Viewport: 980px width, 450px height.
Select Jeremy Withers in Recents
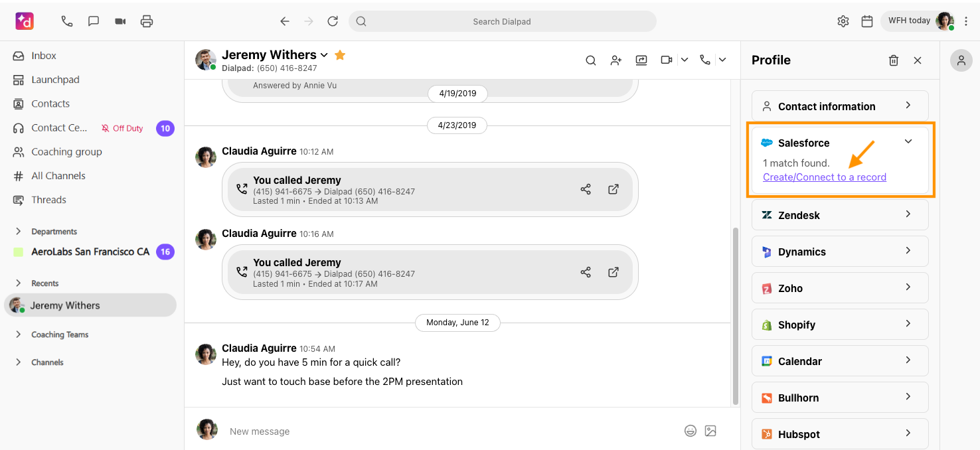(x=91, y=305)
